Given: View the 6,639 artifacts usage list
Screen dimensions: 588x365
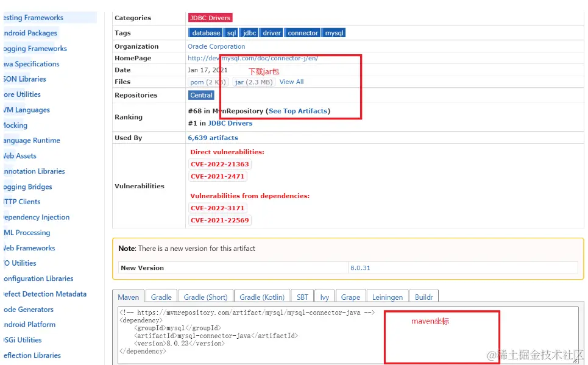Looking at the screenshot, I should pos(213,138).
